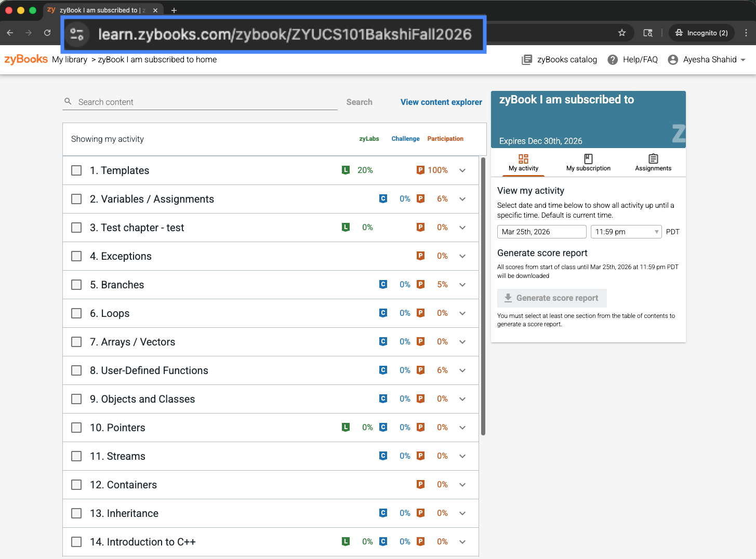Click Participation P icon for Exceptions
The width and height of the screenshot is (756, 559).
click(420, 256)
